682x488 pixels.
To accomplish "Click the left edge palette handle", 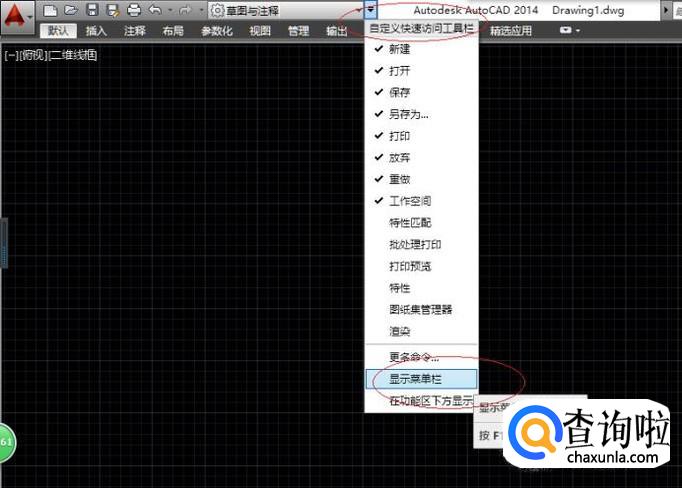I will (4, 244).
